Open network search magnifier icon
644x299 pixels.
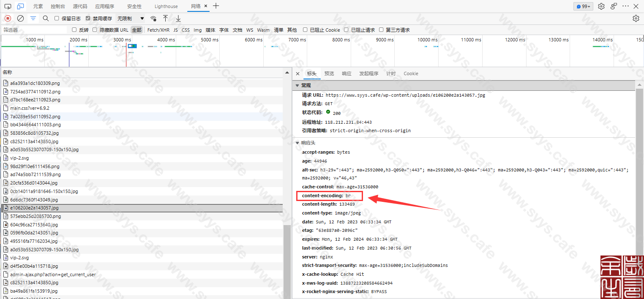(x=46, y=18)
